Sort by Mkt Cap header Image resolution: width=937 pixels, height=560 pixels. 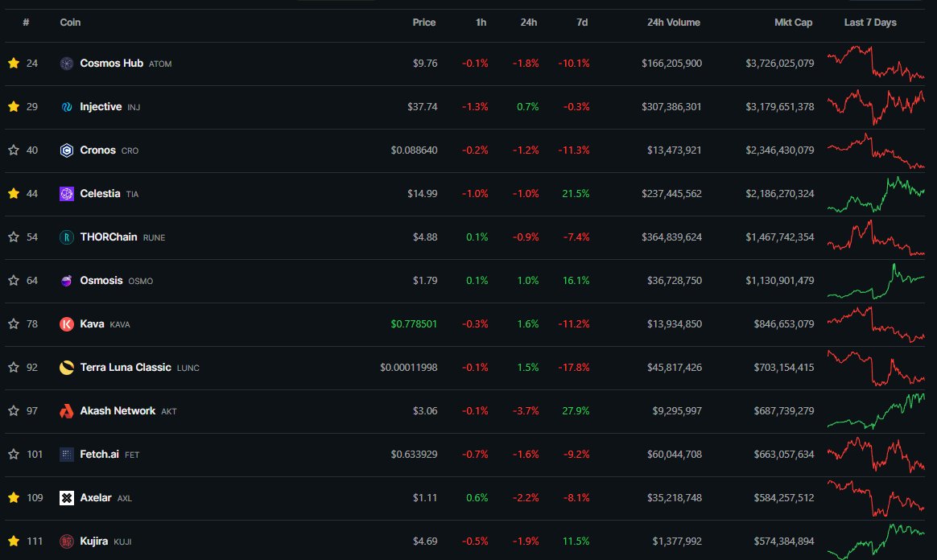click(793, 23)
